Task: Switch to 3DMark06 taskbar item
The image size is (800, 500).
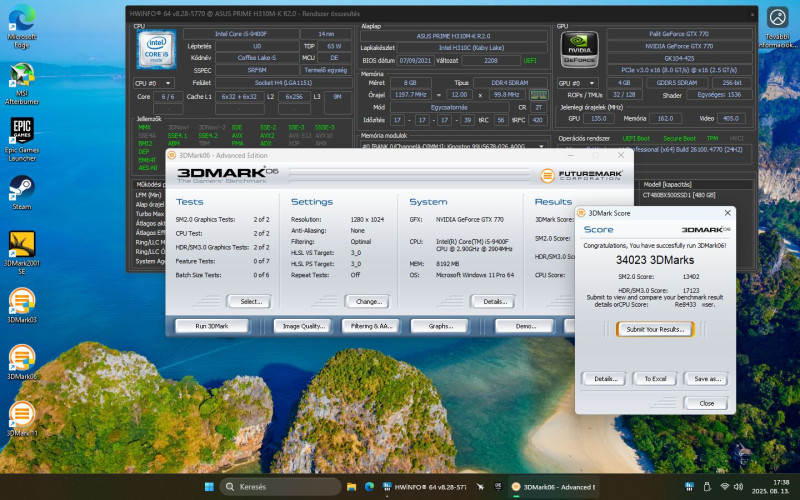Action: click(x=554, y=487)
